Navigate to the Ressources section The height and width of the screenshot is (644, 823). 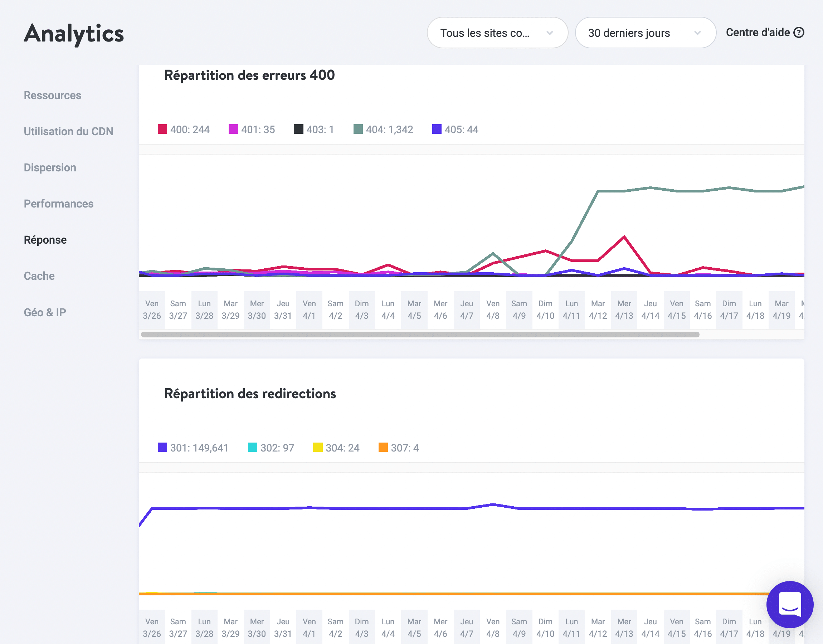pyautogui.click(x=52, y=96)
